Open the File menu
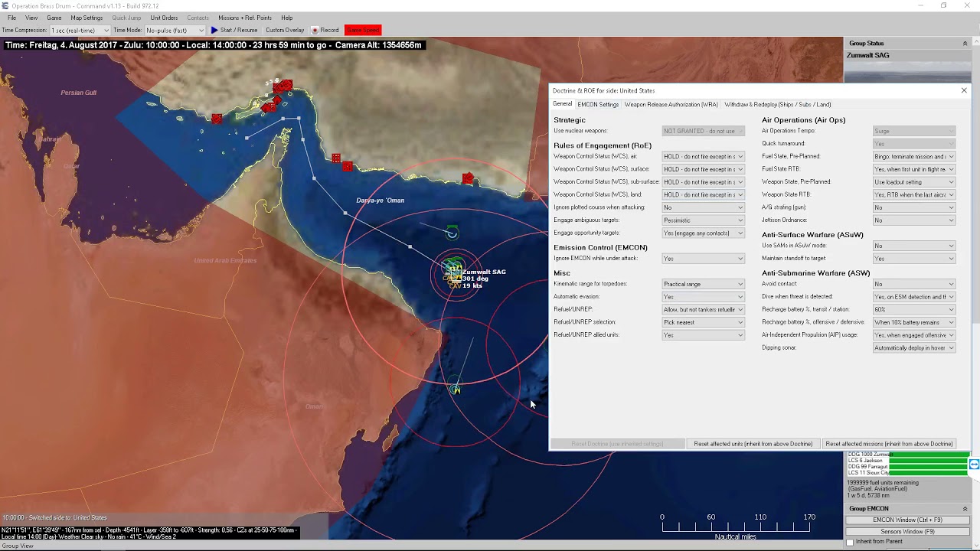Image resolution: width=980 pixels, height=551 pixels. [11, 18]
